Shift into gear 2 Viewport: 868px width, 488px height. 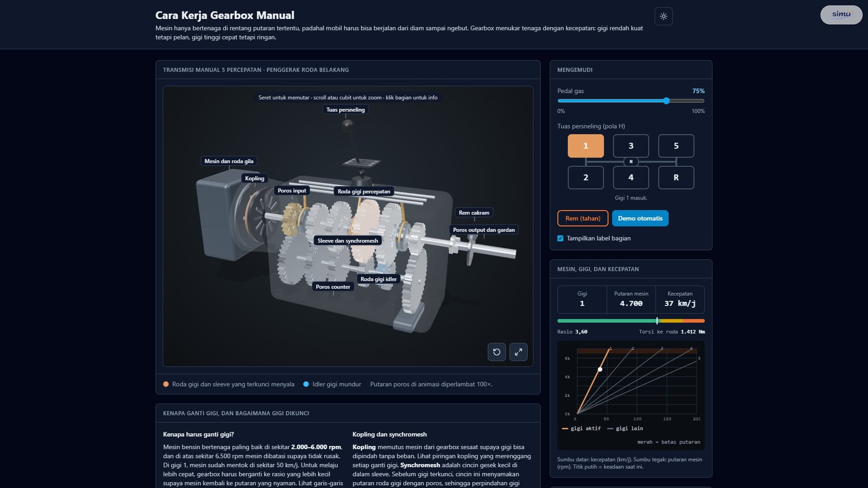click(x=585, y=178)
